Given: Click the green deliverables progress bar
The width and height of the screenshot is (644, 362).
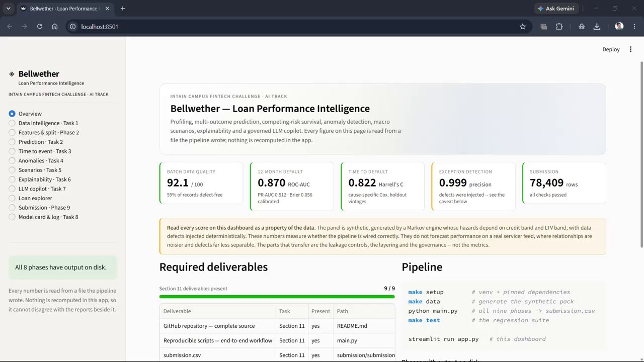Looking at the screenshot, I should coord(277,297).
